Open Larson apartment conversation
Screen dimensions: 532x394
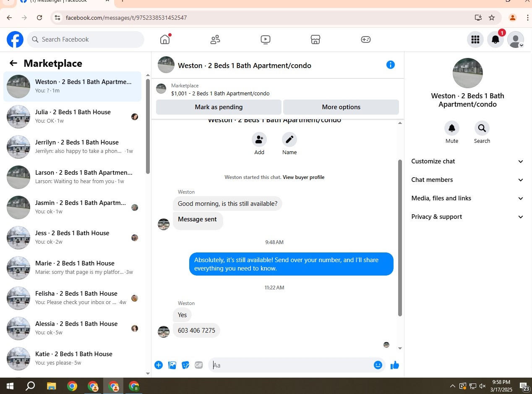pos(73,177)
